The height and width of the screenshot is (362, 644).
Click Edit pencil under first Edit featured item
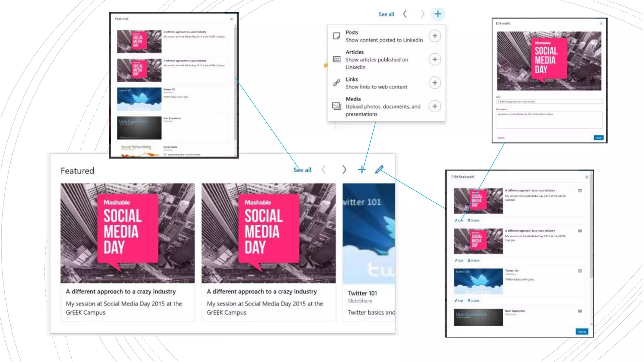[x=458, y=221]
